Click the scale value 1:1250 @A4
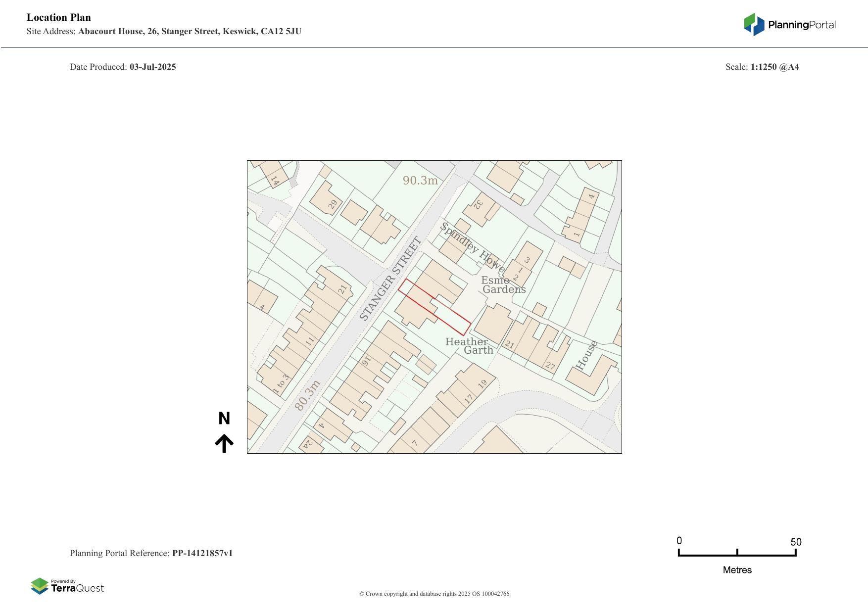 (774, 67)
